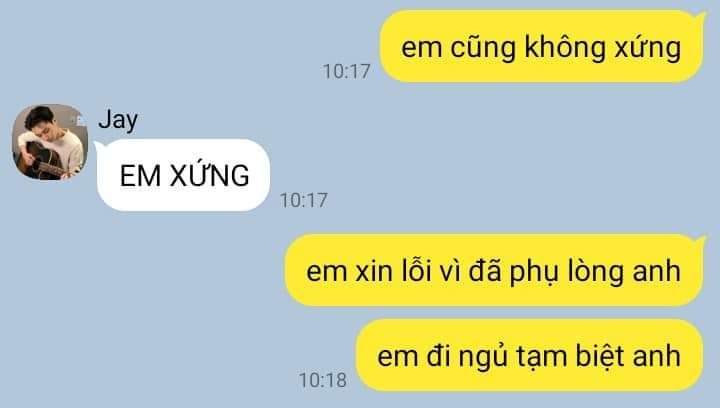Click the word 'cũng' in the first message
This screenshot has width=720, height=408.
tap(483, 49)
